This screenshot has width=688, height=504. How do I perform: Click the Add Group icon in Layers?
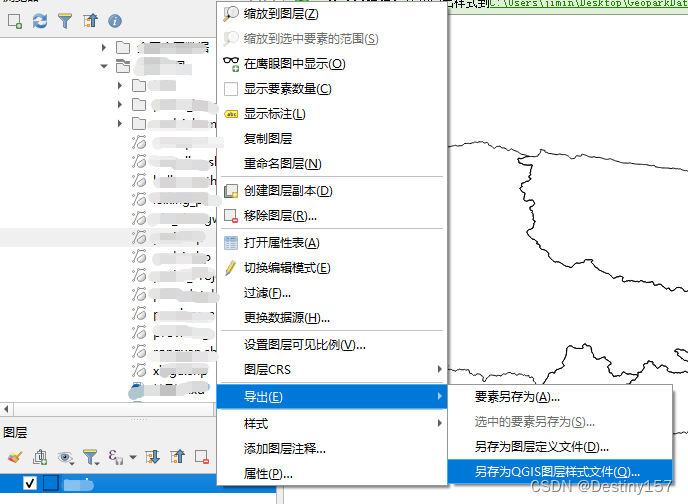[x=40, y=457]
